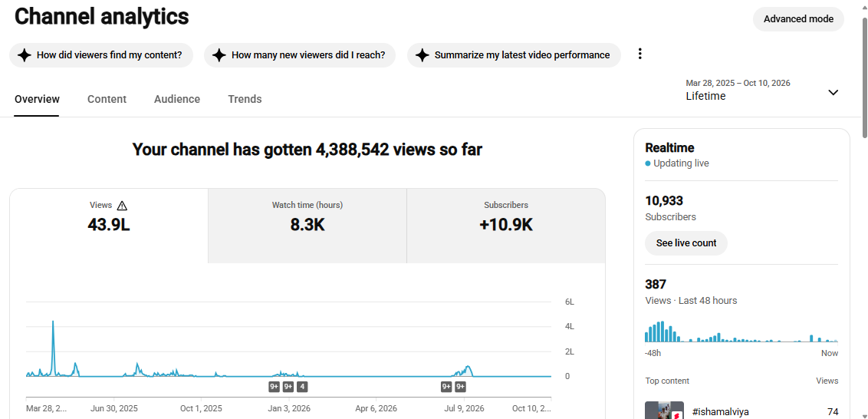Click the 'Apr 6, 2026' axis label
This screenshot has height=419, width=868.
tap(376, 408)
